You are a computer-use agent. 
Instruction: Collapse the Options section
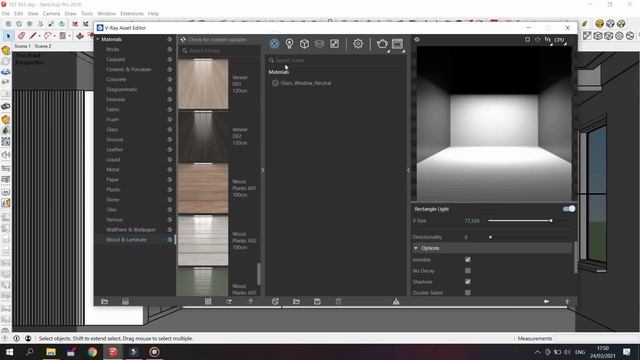click(416, 248)
